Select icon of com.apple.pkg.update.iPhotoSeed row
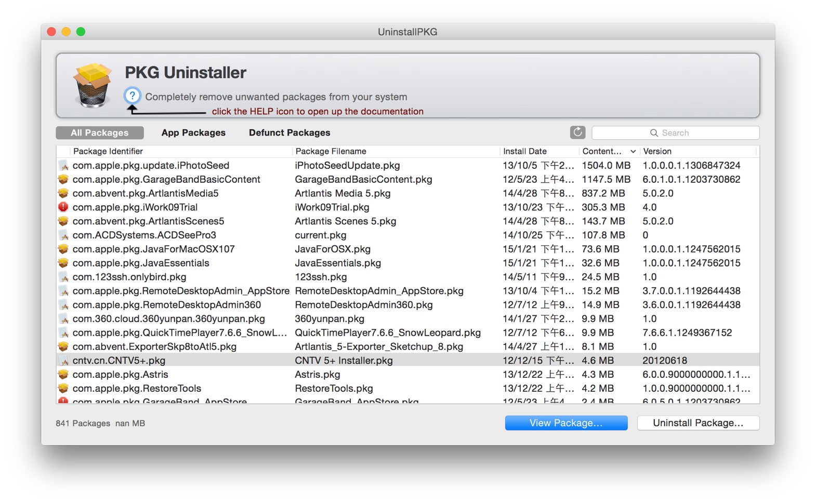The width and height of the screenshot is (816, 504). coord(63,165)
